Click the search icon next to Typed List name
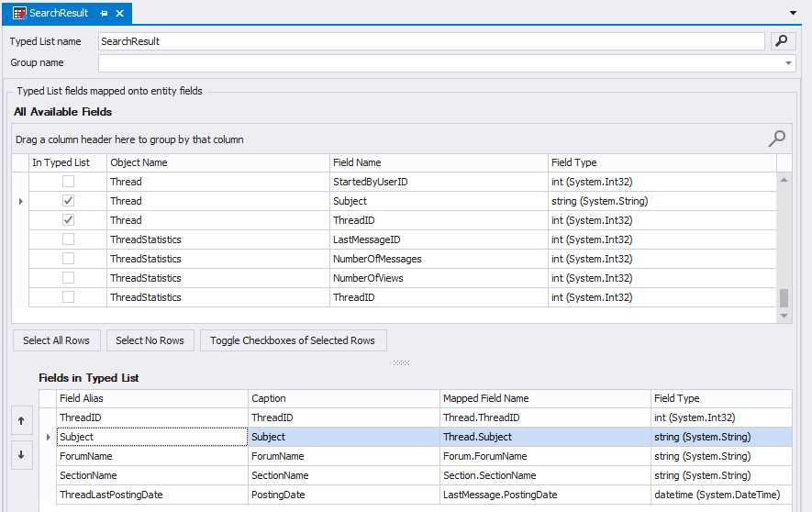The width and height of the screenshot is (812, 512). [783, 41]
